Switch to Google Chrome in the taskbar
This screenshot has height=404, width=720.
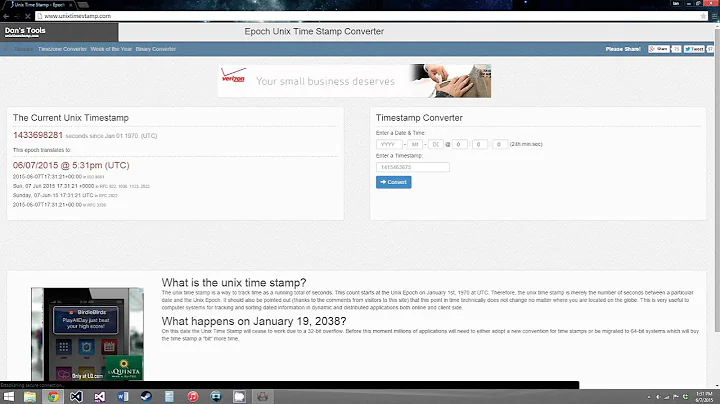pos(53,397)
